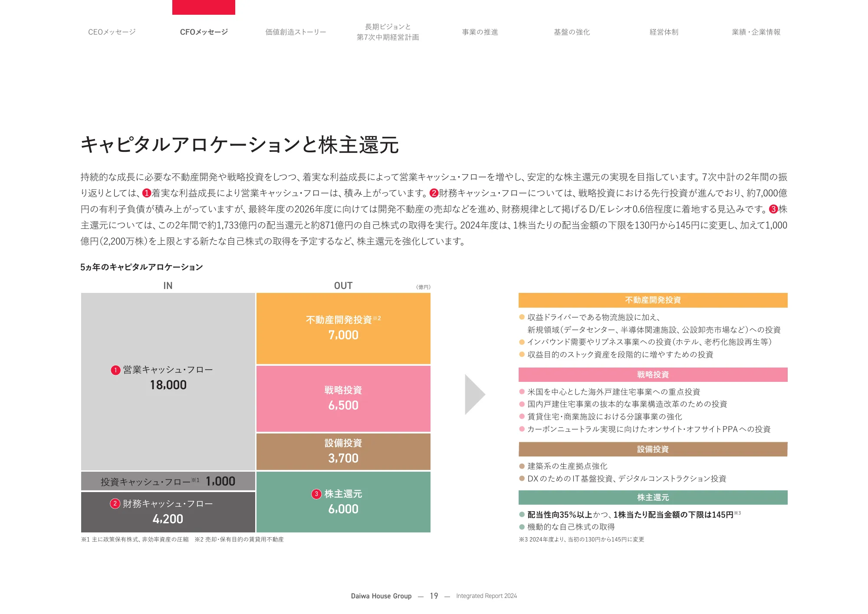The image size is (868, 614).
Task: Click the heading キャピタルアロケーションと株主還元
Action: [240, 145]
